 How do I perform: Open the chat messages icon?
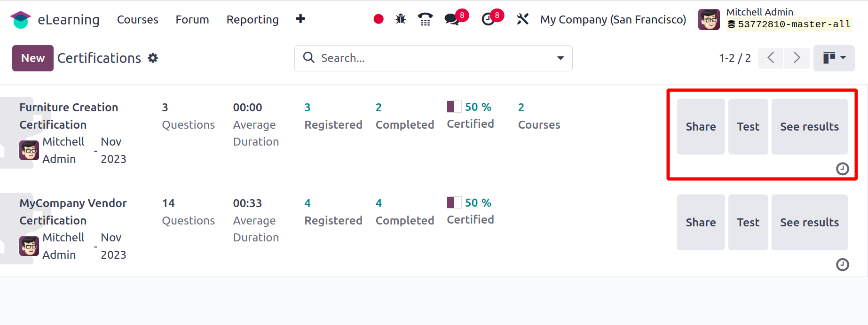452,19
